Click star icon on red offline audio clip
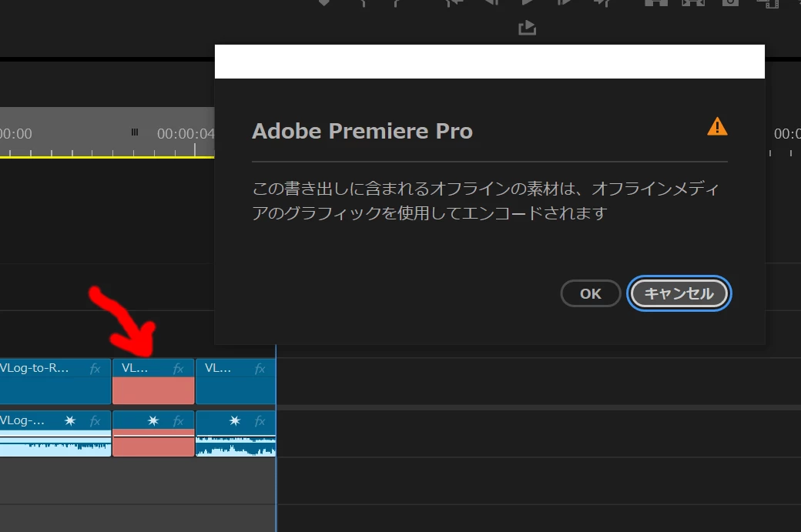This screenshot has width=801, height=532. (x=152, y=420)
